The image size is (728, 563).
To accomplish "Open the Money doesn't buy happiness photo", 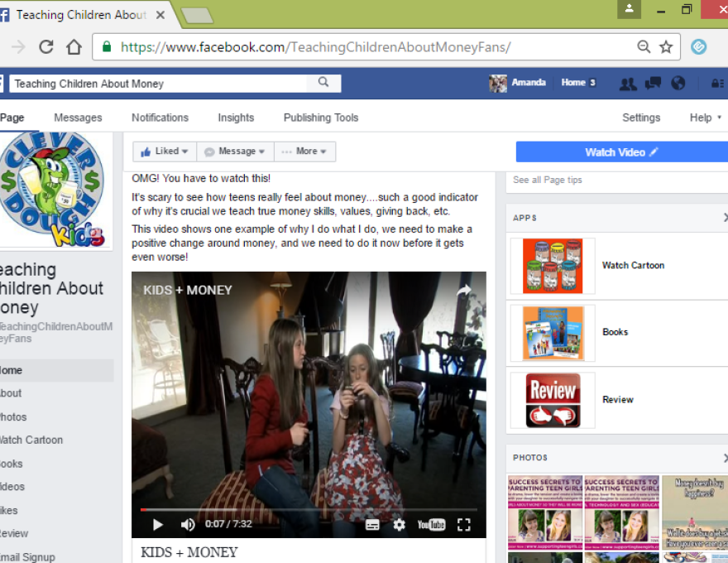I will pyautogui.click(x=695, y=512).
